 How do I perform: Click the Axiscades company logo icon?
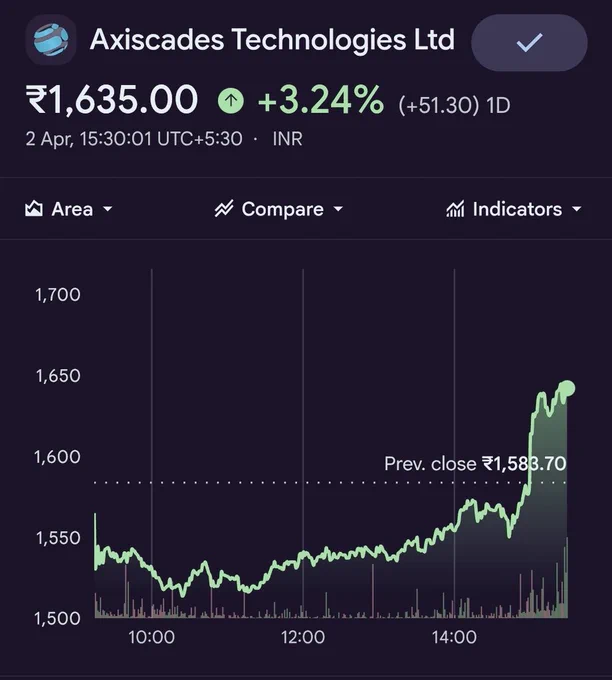pyautogui.click(x=51, y=40)
